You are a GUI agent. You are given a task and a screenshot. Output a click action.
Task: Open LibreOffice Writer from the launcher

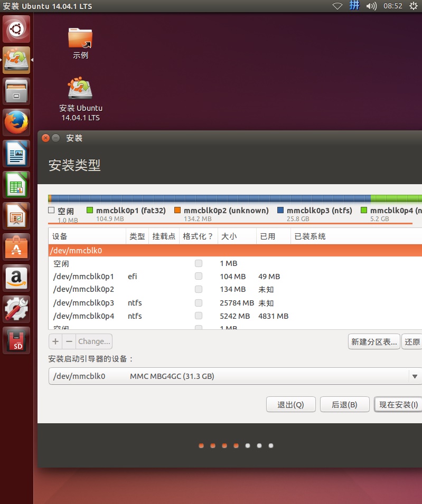pos(16,154)
